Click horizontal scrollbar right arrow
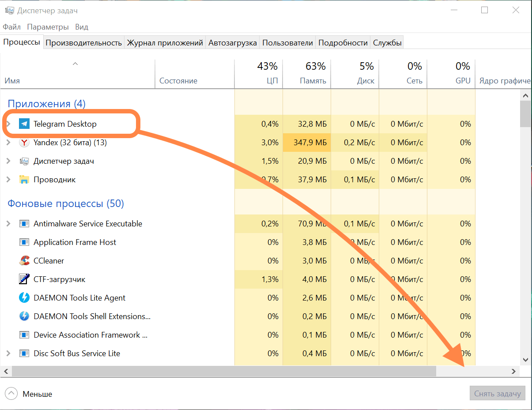 click(513, 372)
